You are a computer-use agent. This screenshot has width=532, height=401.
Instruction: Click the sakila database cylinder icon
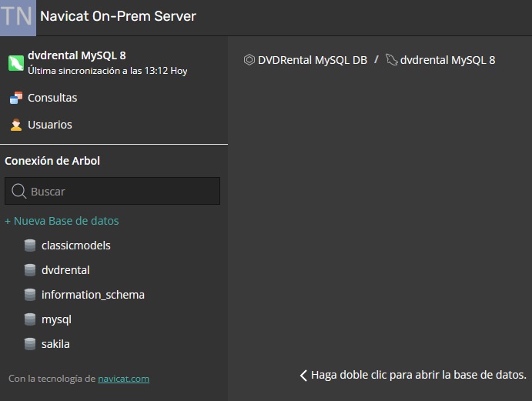[x=30, y=344]
